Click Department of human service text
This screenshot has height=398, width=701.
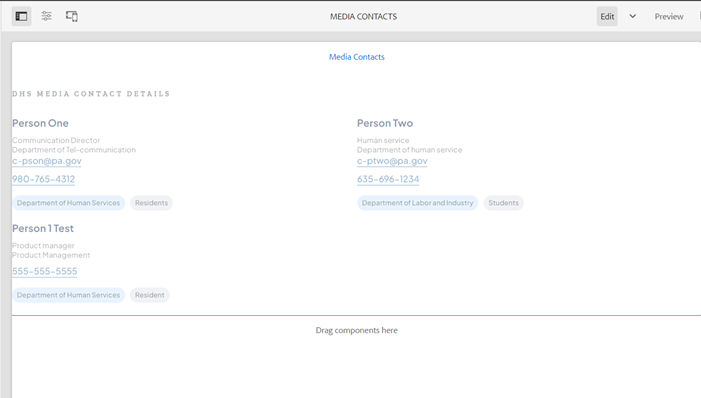click(410, 150)
